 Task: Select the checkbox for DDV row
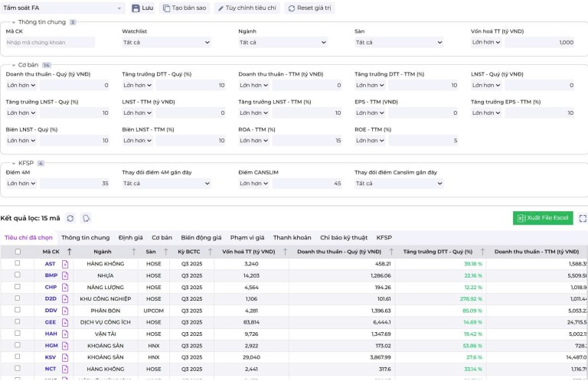click(18, 311)
